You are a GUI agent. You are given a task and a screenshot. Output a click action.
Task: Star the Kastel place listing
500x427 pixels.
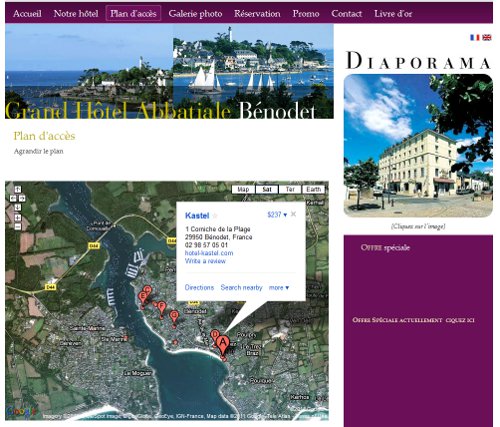pos(215,216)
